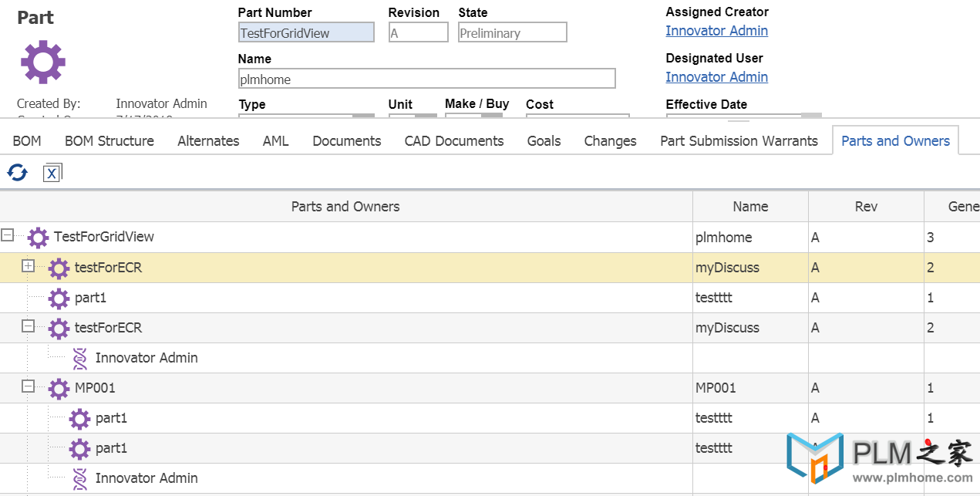Open the Part Submission Warrants tab
Viewport: 980px width, 496px height.
[739, 140]
